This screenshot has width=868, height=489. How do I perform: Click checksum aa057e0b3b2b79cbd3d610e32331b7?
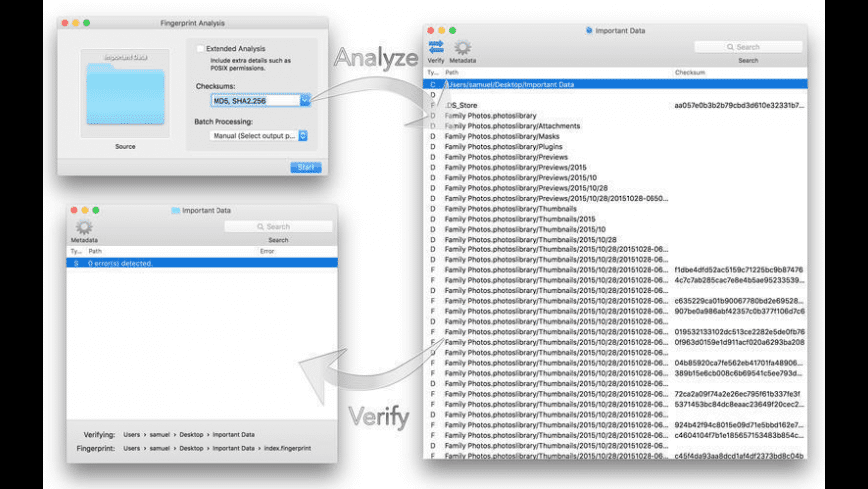tap(739, 105)
